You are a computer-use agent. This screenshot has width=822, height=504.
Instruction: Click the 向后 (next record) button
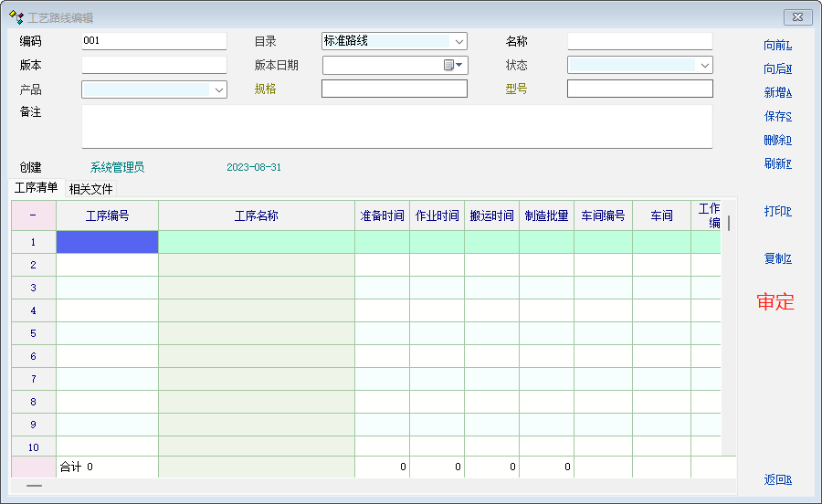(777, 68)
